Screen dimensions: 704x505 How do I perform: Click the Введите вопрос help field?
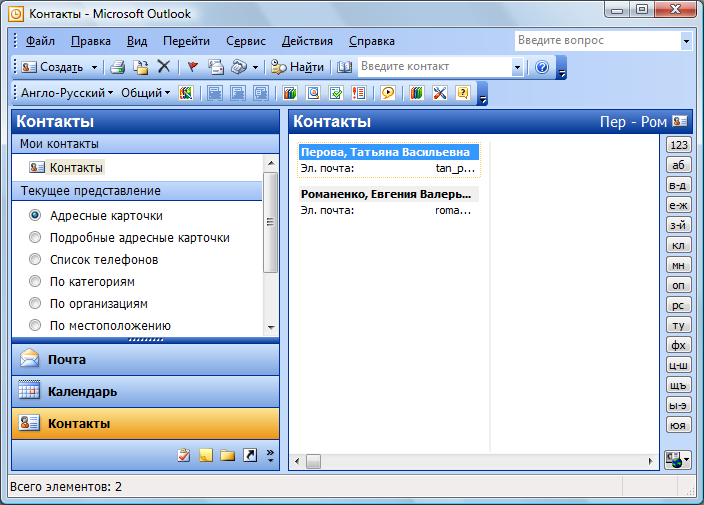tap(597, 41)
